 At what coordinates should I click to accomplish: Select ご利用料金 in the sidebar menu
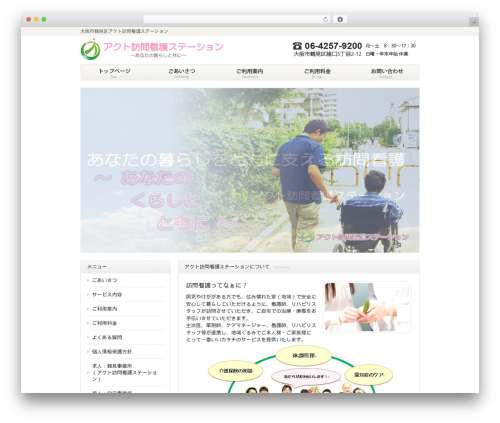pos(105,323)
